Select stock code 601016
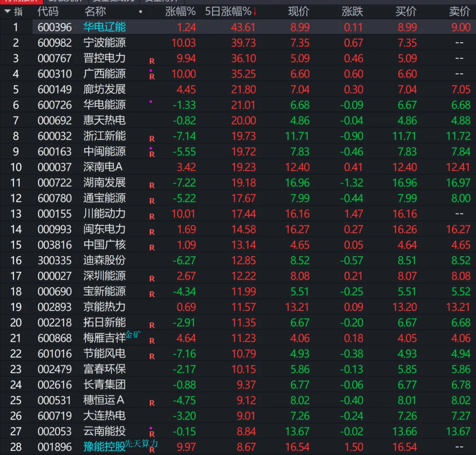 click(x=55, y=354)
